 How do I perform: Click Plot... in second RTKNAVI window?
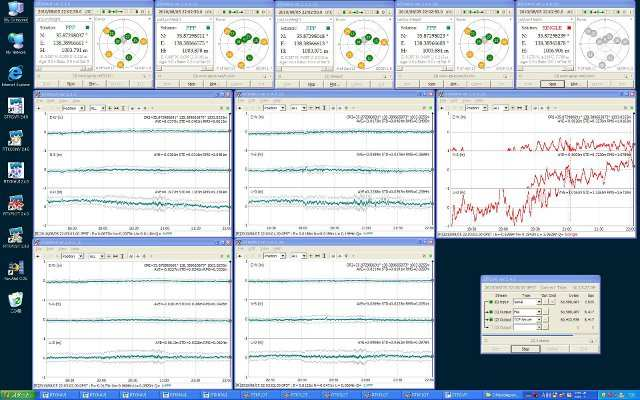pyautogui.click(x=214, y=84)
